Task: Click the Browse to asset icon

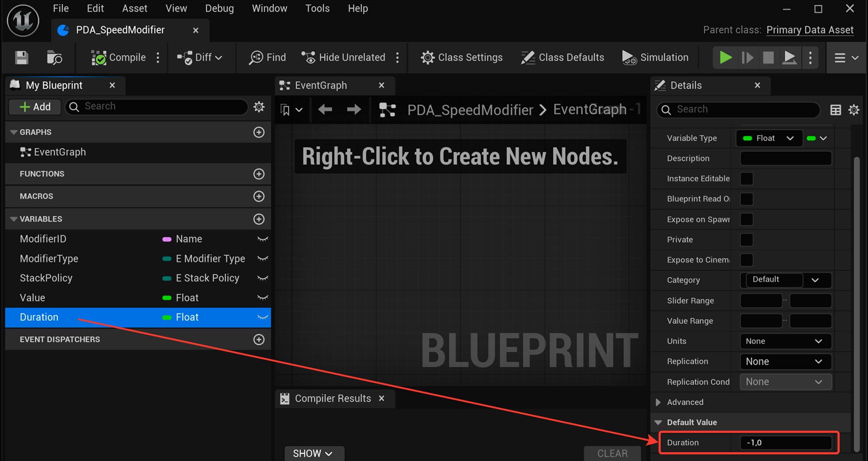Action: [x=54, y=58]
